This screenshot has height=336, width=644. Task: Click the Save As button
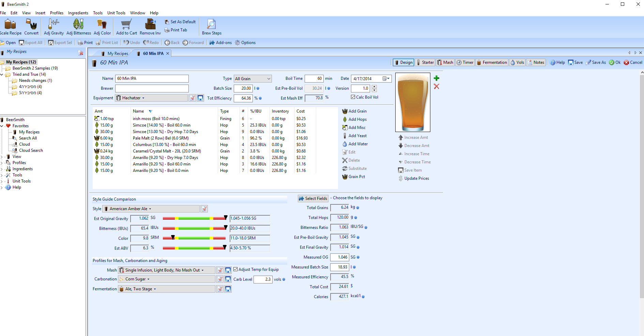(596, 62)
